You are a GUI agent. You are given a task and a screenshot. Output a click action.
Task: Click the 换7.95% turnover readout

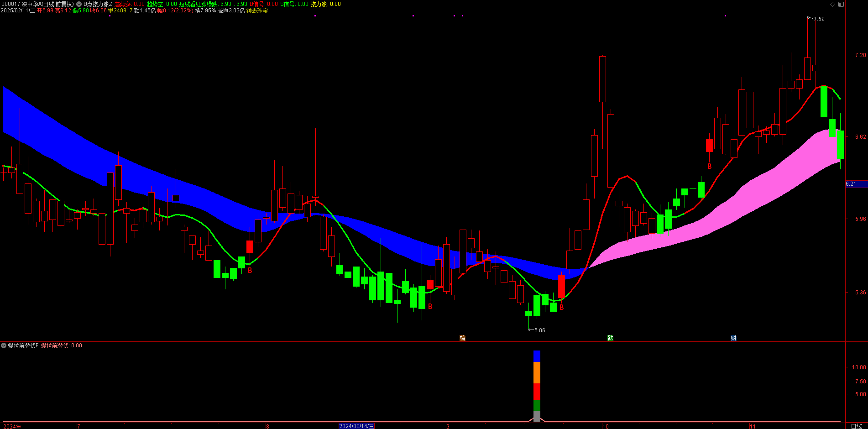pyautogui.click(x=205, y=10)
